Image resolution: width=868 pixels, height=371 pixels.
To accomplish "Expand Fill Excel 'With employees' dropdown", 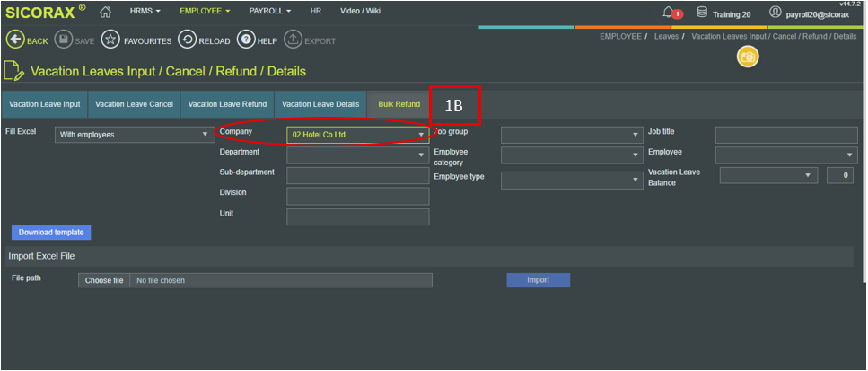I will [135, 135].
